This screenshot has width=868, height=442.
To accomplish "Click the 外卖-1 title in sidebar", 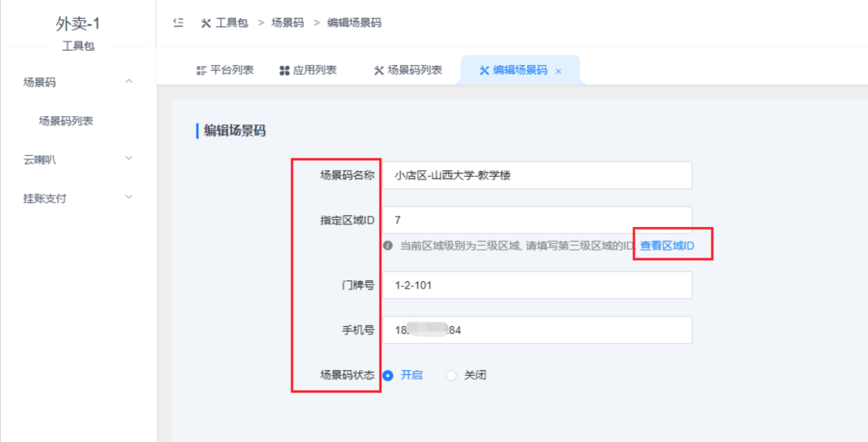I will tap(78, 23).
